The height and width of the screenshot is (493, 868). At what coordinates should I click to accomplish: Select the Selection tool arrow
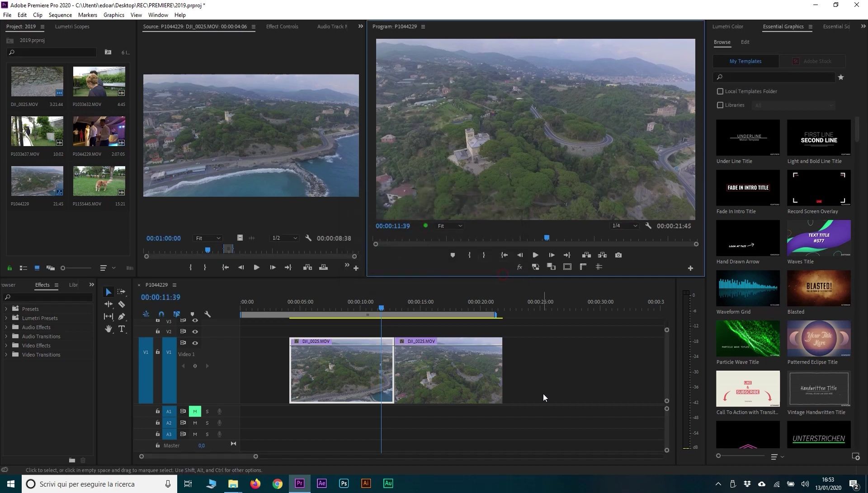(108, 292)
